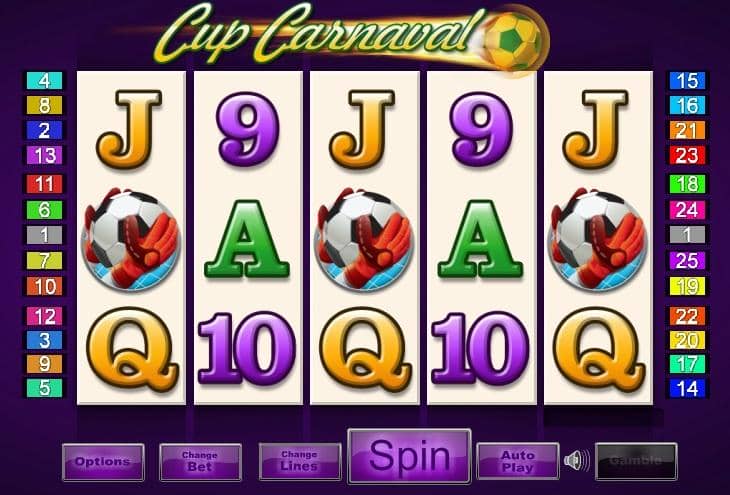Click goalkeeper glove ball symbol on fifth reel
Image resolution: width=730 pixels, height=495 pixels.
(x=598, y=239)
